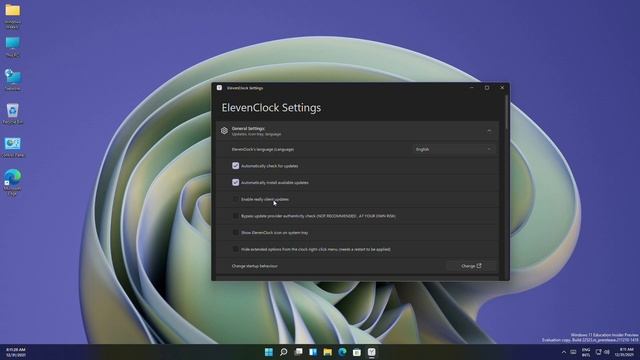
Task: Select the Recycle Bin desktop icon
Action: [x=13, y=113]
